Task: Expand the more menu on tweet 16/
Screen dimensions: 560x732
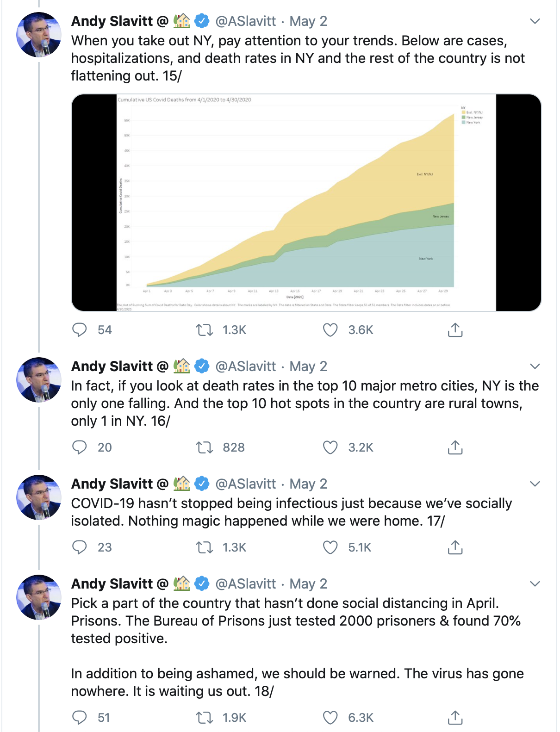Action: (535, 366)
